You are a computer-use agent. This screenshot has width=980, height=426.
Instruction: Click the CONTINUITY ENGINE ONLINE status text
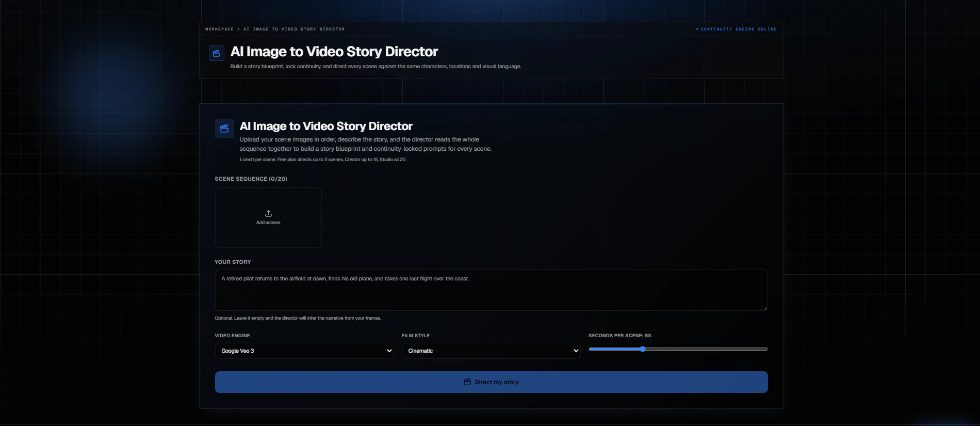tap(738, 29)
